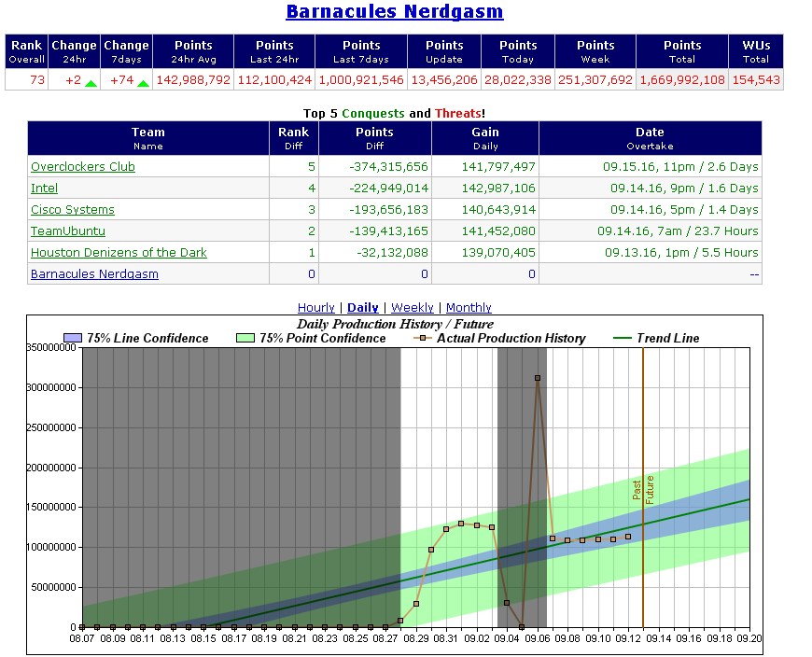The image size is (812, 657).
Task: Select Points Week value 251,307,692
Action: [x=595, y=79]
